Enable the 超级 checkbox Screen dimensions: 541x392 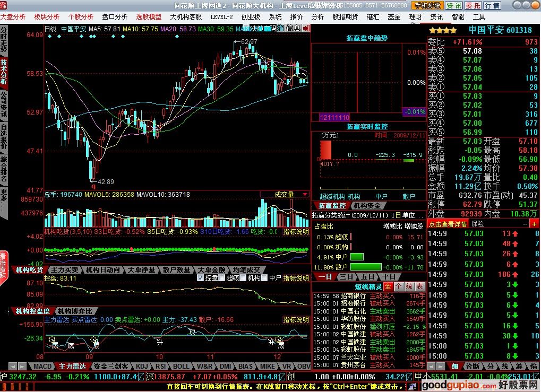coord(221,278)
